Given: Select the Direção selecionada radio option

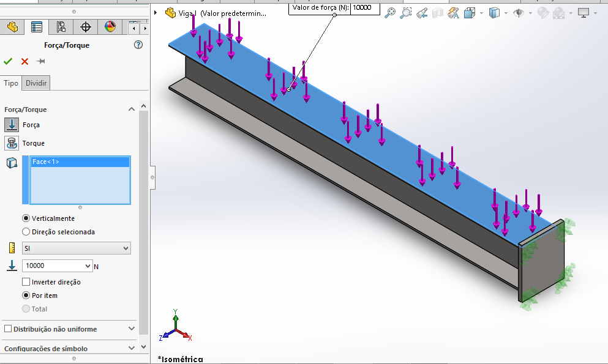Looking at the screenshot, I should pos(26,232).
